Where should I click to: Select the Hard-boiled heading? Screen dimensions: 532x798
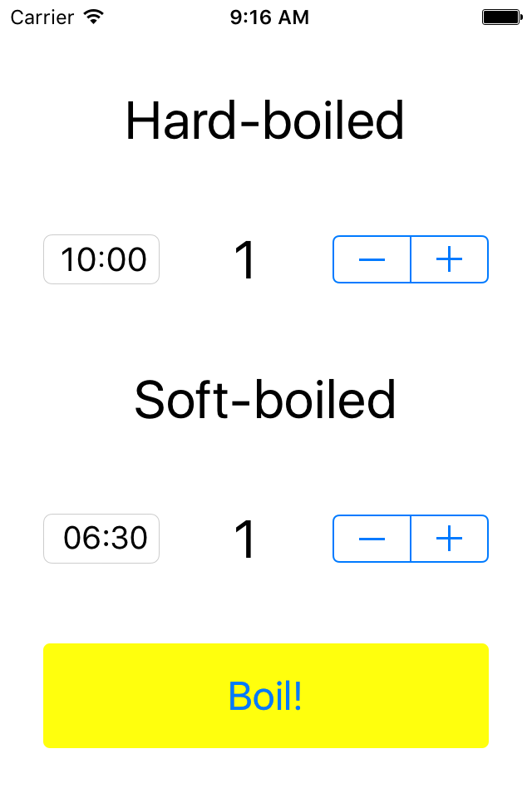[264, 121]
